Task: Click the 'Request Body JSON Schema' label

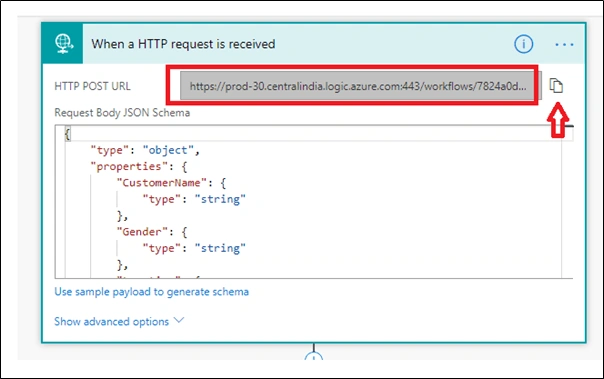Action: point(122,112)
